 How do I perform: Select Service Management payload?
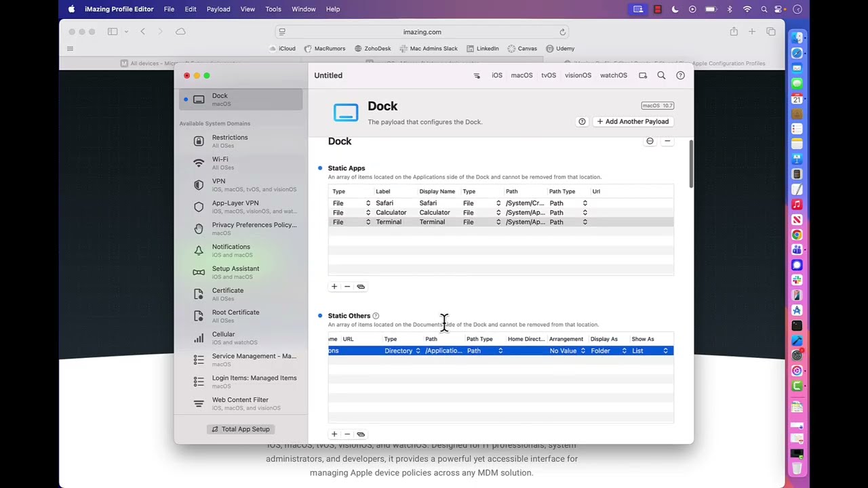click(241, 360)
